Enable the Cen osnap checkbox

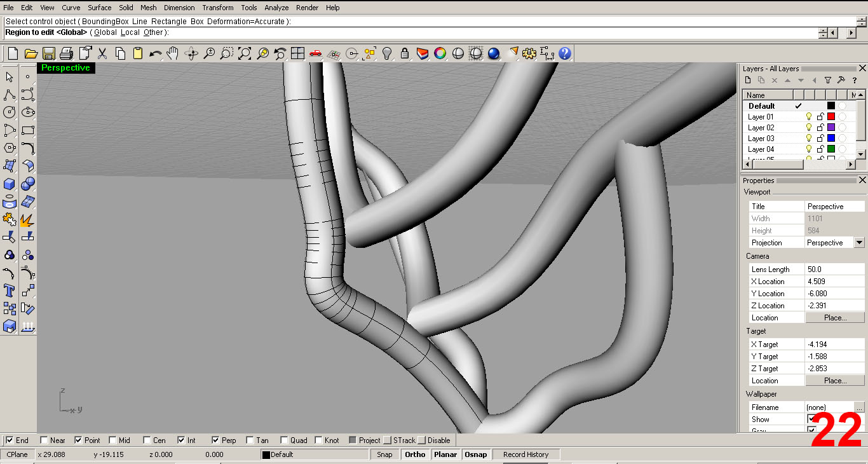pyautogui.click(x=147, y=440)
